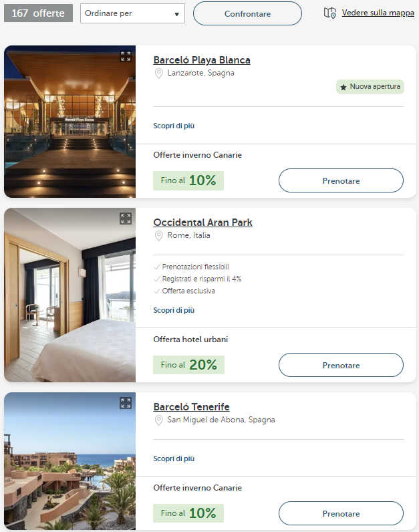419x532 pixels.
Task: Expand Scopri di più for Barceló Playa Blanca
Action: click(174, 126)
